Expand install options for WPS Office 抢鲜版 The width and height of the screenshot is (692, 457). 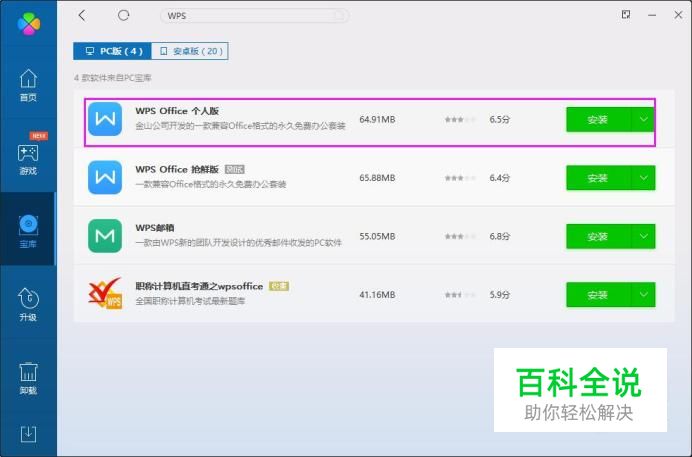(643, 178)
